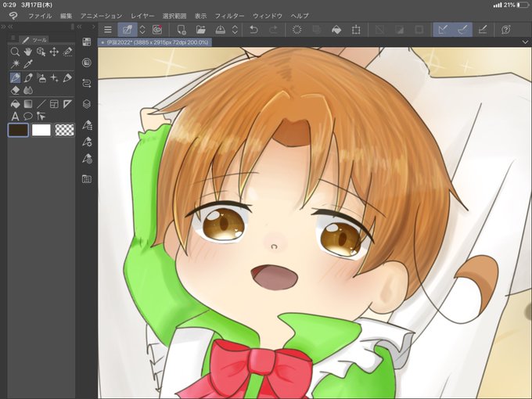The image size is (532, 399).
Task: Open the hamburger command bar menu
Action: [108, 30]
